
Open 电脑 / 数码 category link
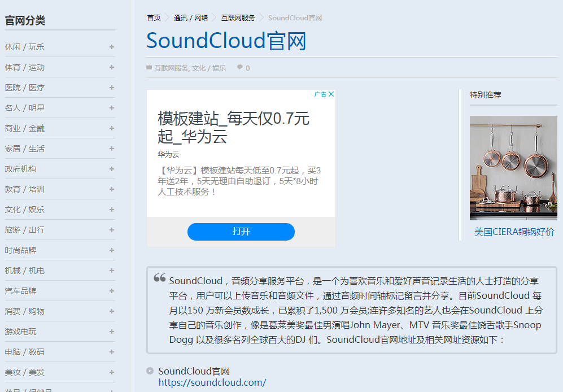[x=25, y=352]
